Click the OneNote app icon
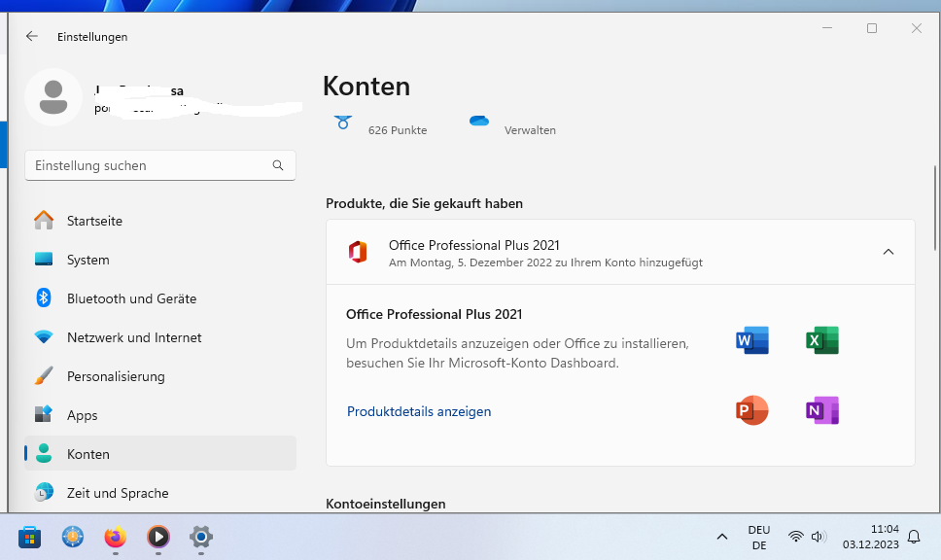 pos(822,410)
